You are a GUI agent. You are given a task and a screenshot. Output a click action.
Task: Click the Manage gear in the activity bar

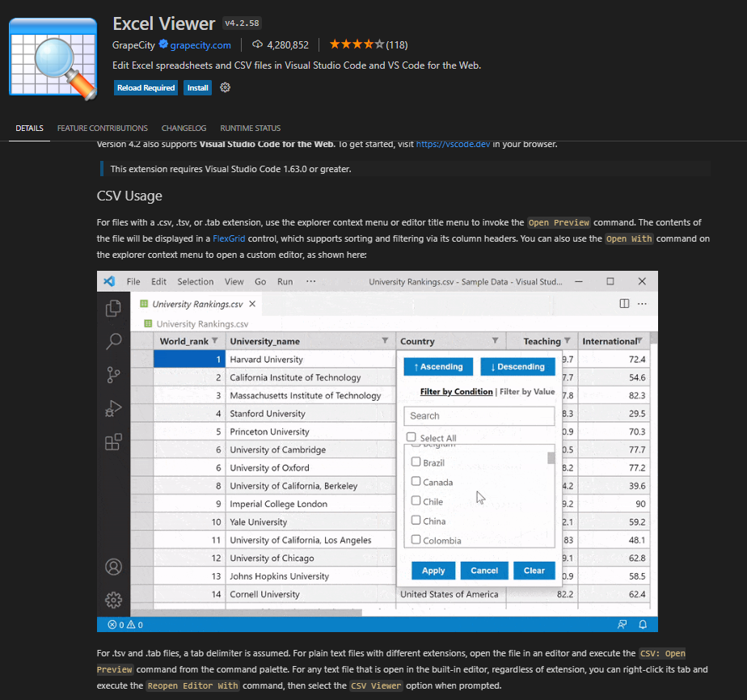pyautogui.click(x=113, y=600)
